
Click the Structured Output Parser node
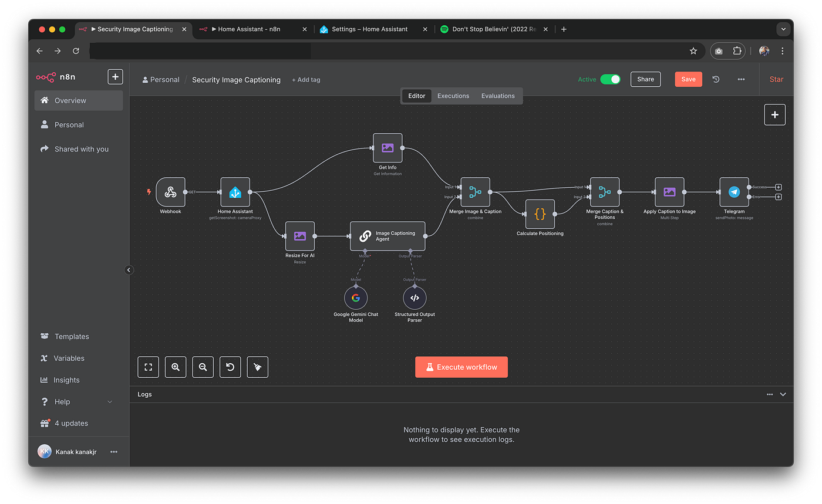pos(415,297)
